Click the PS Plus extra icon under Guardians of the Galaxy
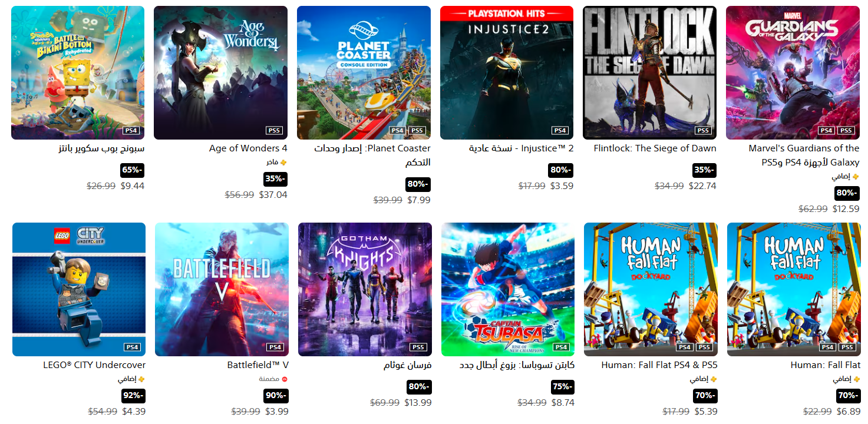Image resolution: width=868 pixels, height=424 pixels. (856, 177)
